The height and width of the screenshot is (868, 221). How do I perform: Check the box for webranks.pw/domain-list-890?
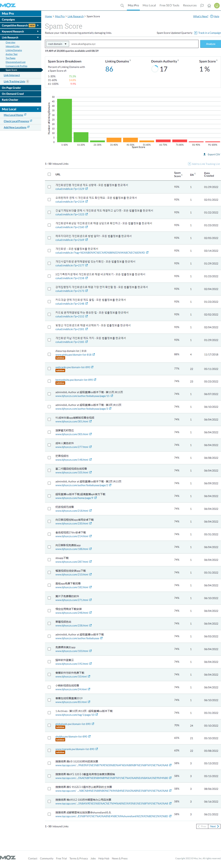click(49, 369)
